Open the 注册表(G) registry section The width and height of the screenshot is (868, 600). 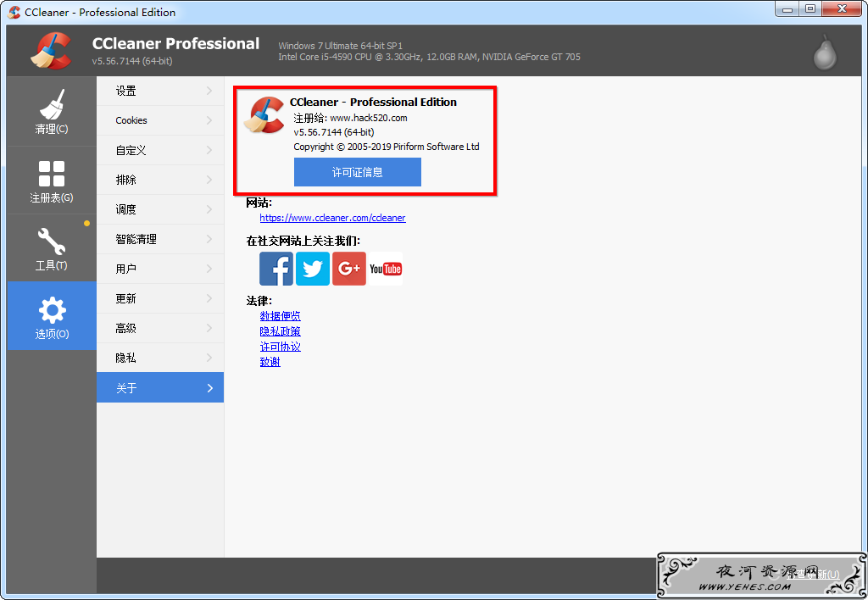52,181
